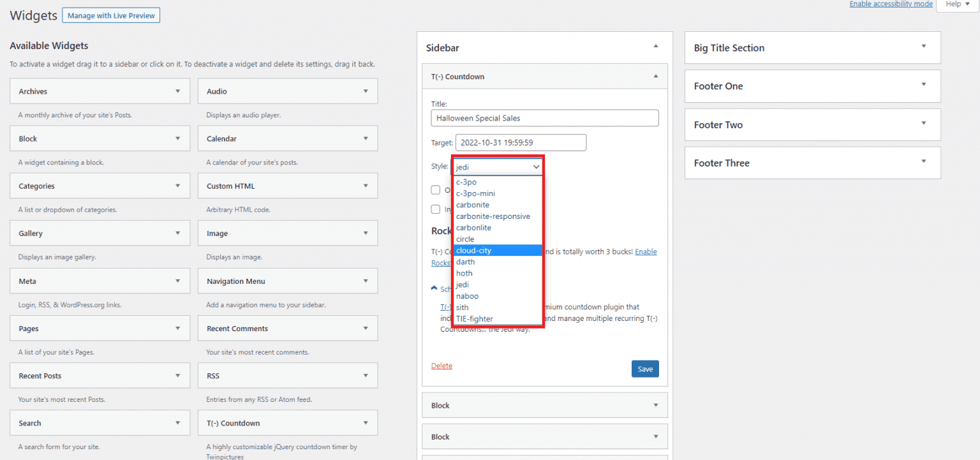The image size is (980, 460).
Task: Open Manage with Live Preview
Action: coord(110,15)
